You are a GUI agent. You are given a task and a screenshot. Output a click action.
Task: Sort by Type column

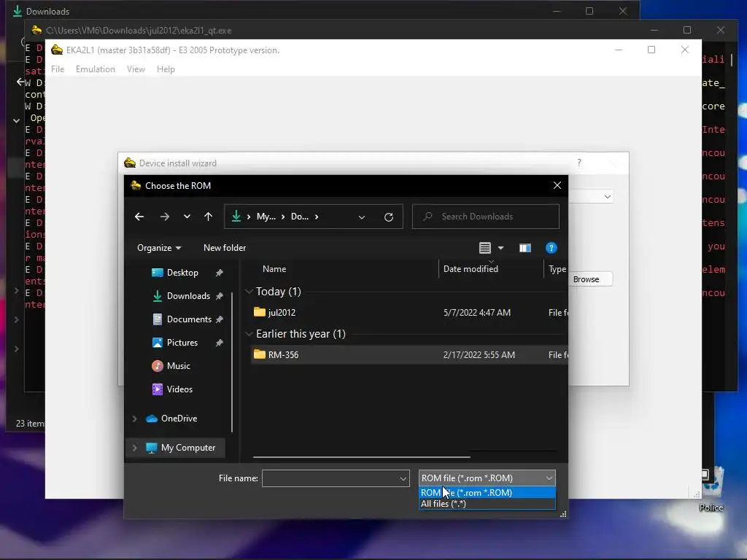(557, 269)
